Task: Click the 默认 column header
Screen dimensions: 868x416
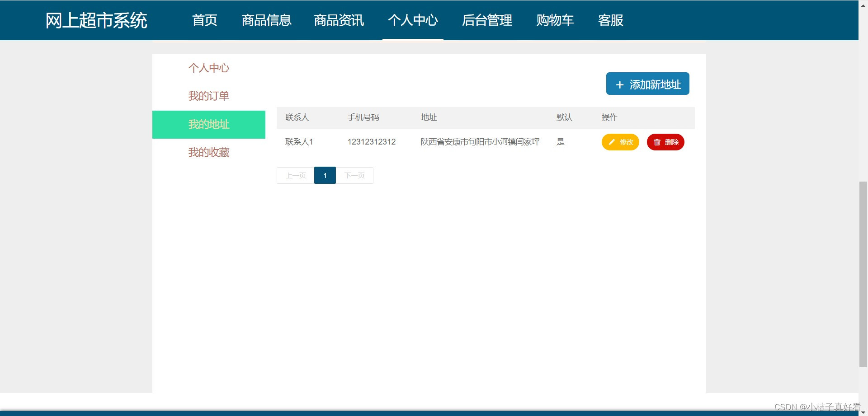Action: click(x=564, y=117)
